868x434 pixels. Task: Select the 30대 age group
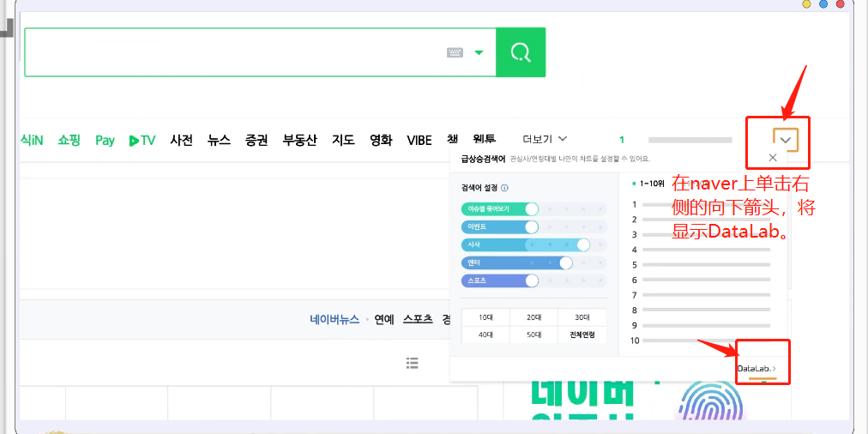(x=582, y=317)
